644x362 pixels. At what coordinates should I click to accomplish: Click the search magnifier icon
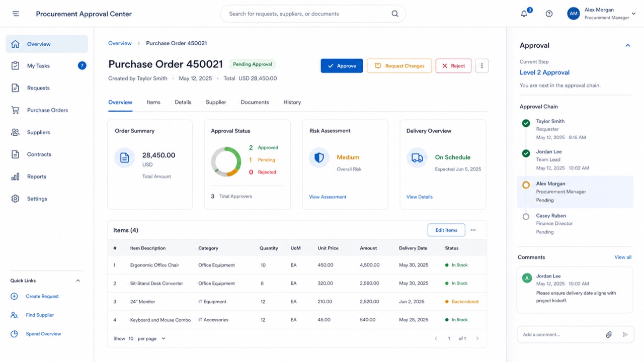395,14
